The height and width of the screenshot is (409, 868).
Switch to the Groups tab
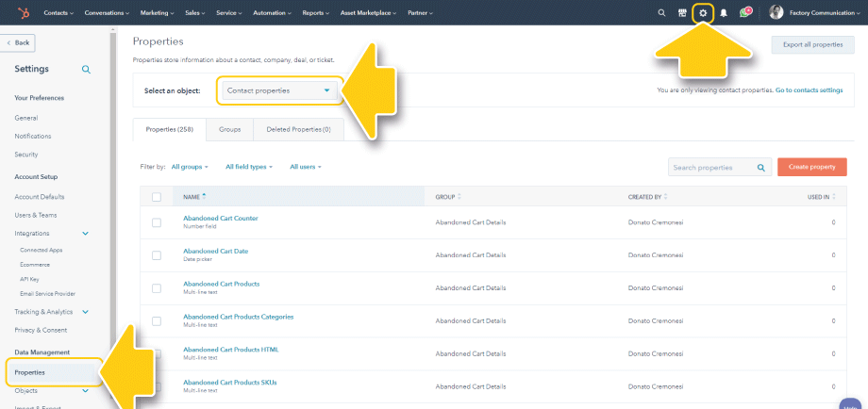(x=229, y=129)
